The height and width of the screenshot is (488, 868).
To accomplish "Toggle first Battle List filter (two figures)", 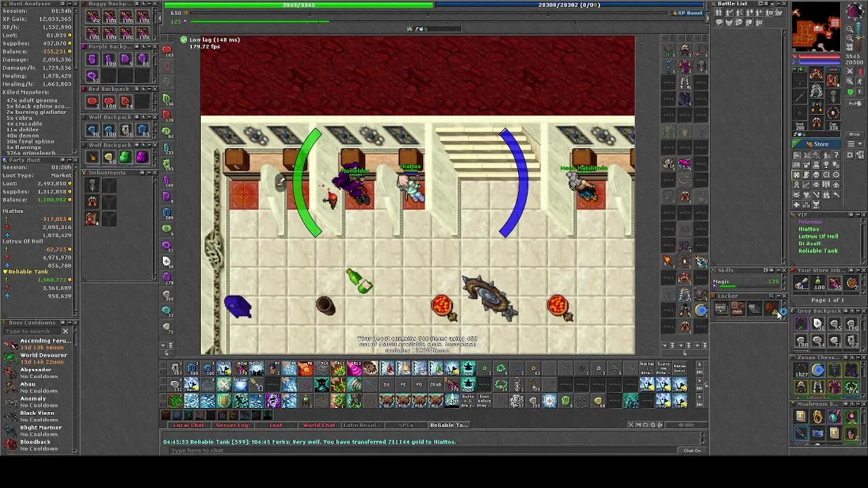I will 718,12.
